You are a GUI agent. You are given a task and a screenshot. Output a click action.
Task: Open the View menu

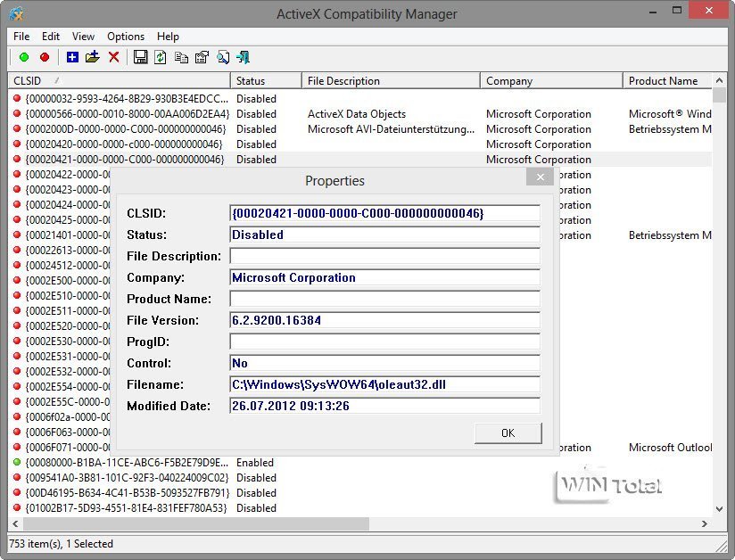tap(83, 37)
